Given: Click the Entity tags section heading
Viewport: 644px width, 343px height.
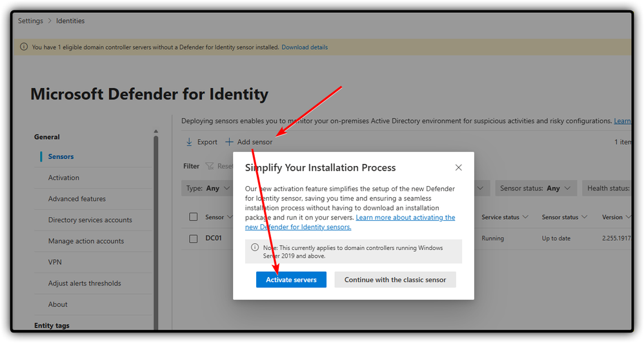Looking at the screenshot, I should click(x=52, y=326).
